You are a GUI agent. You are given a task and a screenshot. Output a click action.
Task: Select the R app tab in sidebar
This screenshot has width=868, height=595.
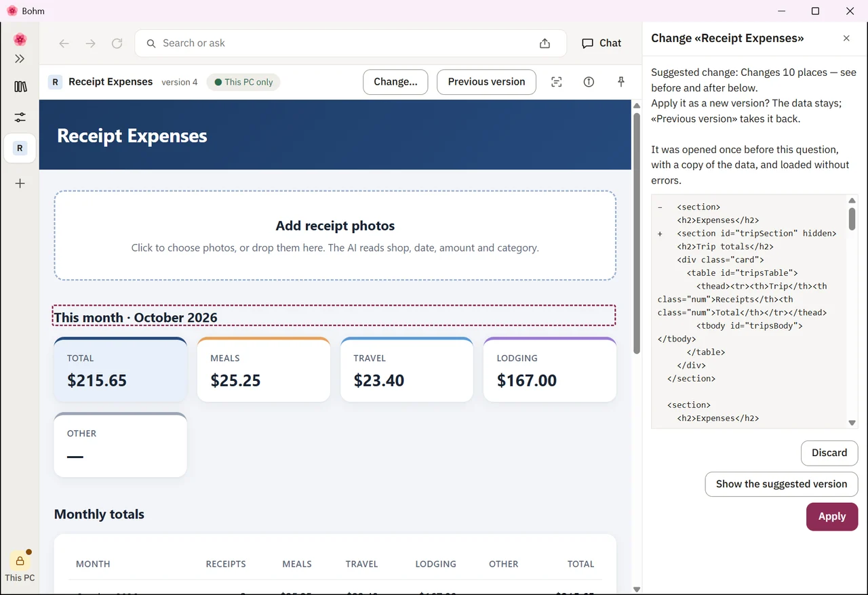(20, 148)
